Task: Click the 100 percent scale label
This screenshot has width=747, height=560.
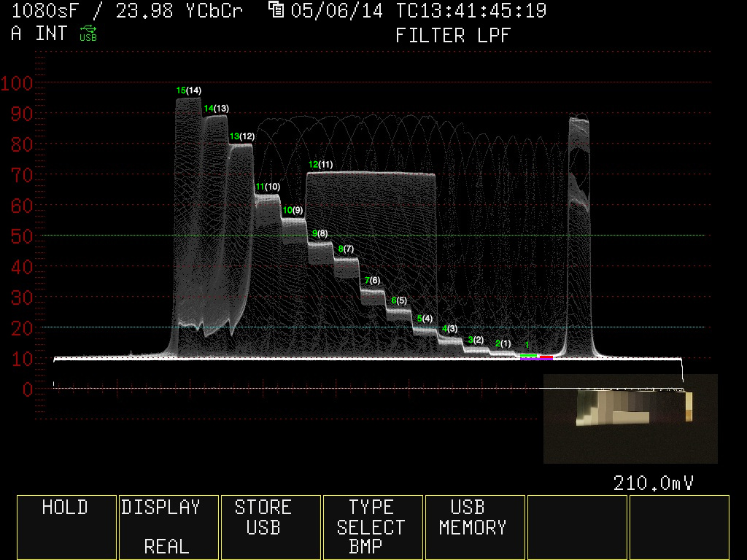Action: coord(17,83)
